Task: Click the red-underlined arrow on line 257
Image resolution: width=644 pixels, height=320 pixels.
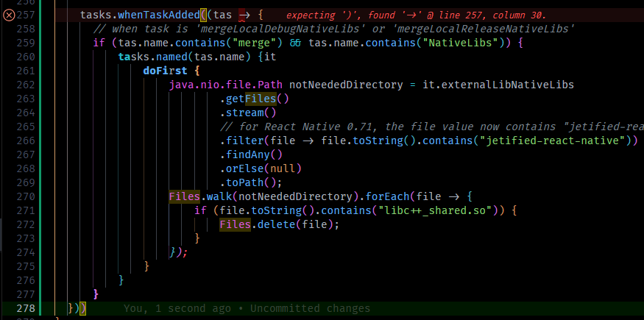Action: point(243,16)
